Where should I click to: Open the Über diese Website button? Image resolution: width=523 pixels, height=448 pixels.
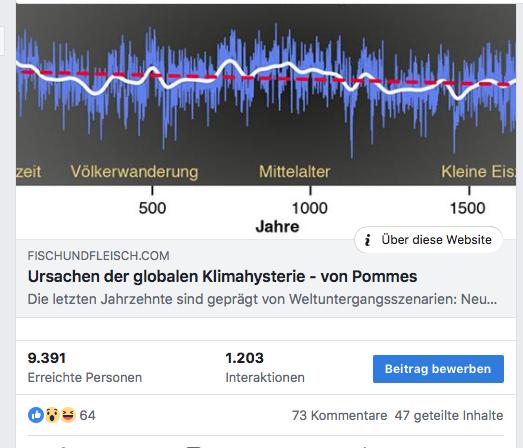(429, 240)
